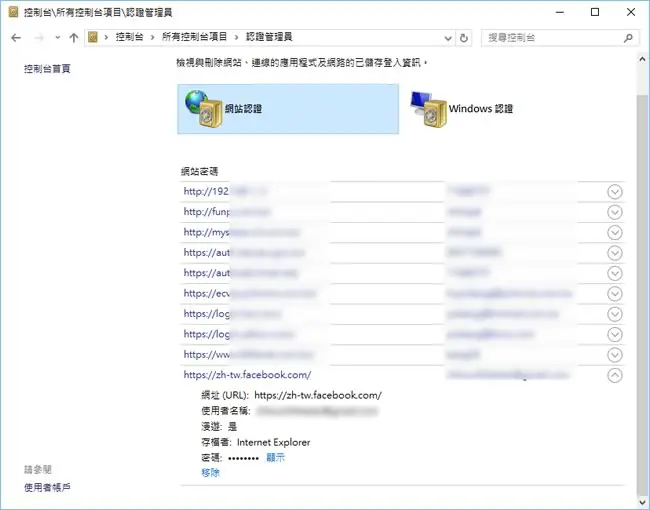The width and height of the screenshot is (650, 510).
Task: Expand the http://192 credential entry
Action: [615, 192]
